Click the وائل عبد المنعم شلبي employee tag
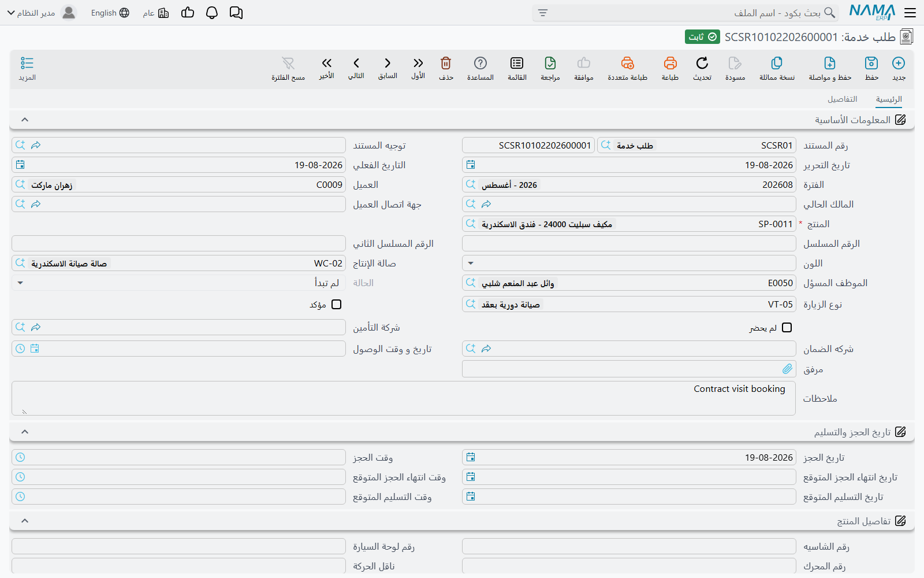 coord(518,283)
